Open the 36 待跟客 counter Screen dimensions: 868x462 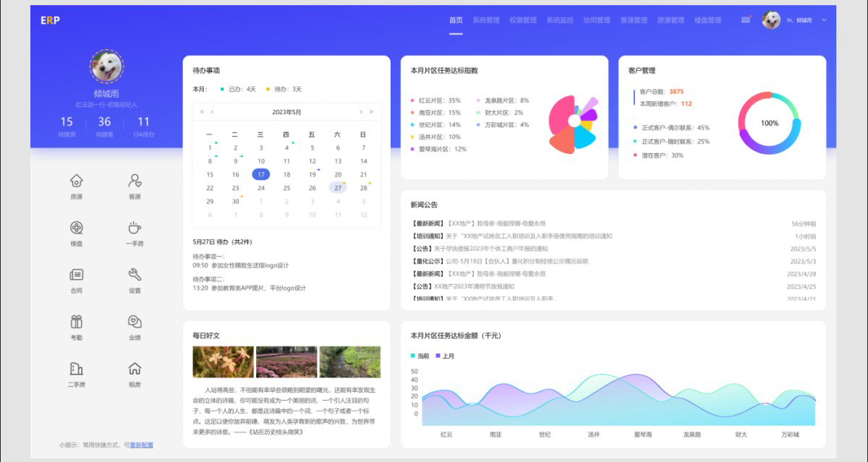(105, 126)
